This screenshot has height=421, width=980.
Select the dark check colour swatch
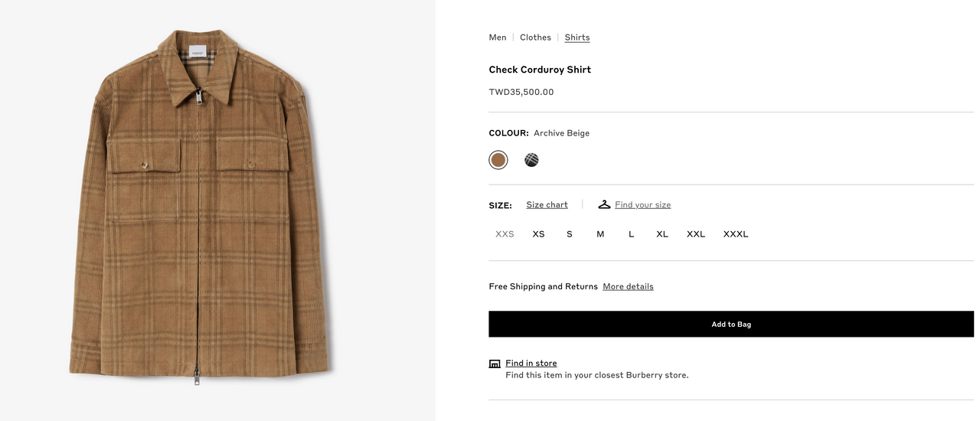531,160
